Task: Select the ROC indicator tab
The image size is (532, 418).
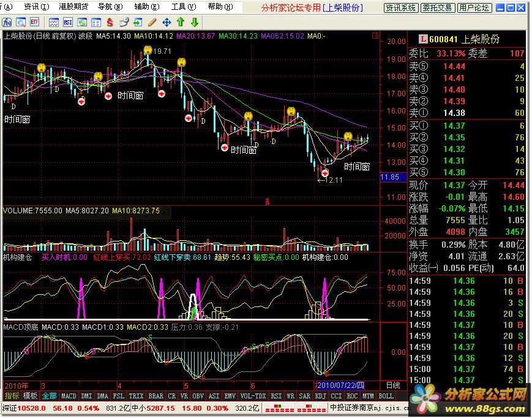Action: (352, 396)
